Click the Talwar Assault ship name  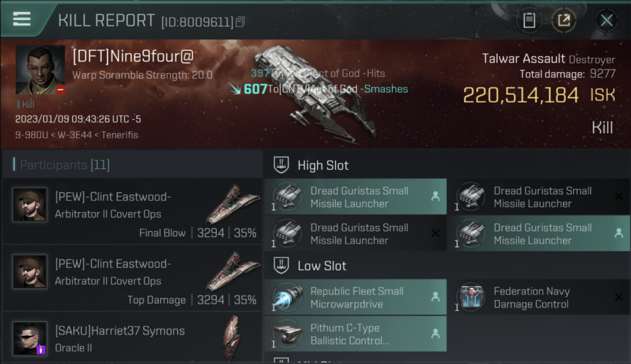point(523,59)
